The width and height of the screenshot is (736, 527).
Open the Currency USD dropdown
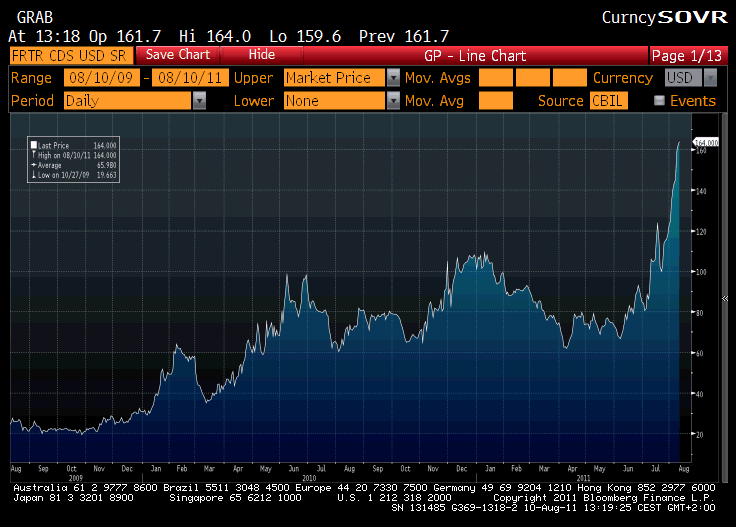tap(709, 77)
